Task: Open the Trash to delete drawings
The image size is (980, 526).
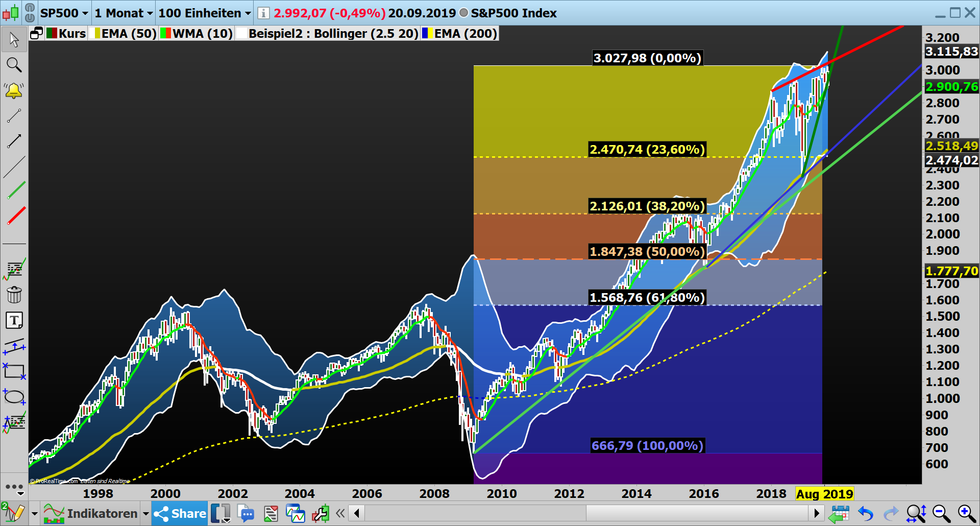Action: [14, 294]
